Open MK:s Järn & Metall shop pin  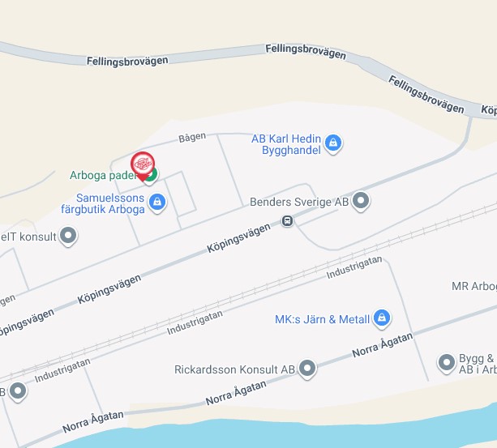[382, 319]
